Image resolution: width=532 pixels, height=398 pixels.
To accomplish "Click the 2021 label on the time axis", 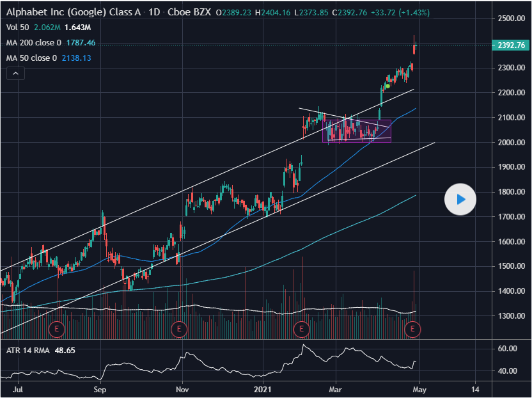I will pyautogui.click(x=263, y=390).
